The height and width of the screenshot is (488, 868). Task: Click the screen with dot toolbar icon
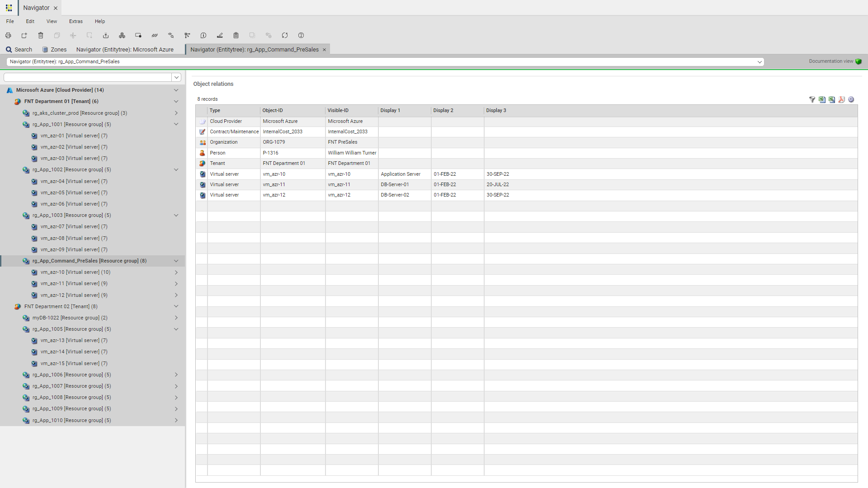coord(138,35)
